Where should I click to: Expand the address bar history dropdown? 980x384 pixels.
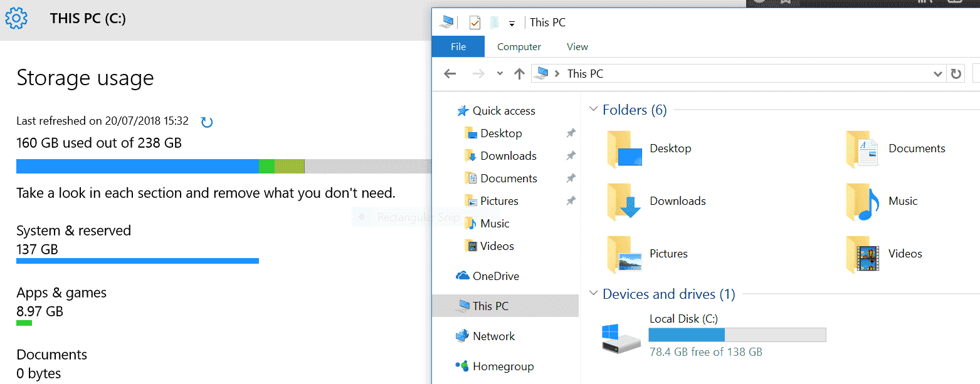point(938,74)
